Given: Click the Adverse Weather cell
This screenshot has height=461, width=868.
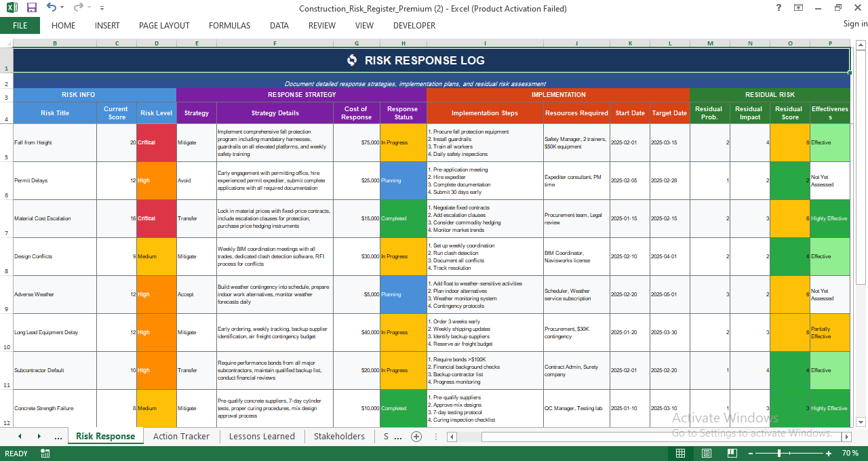Looking at the screenshot, I should 55,294.
